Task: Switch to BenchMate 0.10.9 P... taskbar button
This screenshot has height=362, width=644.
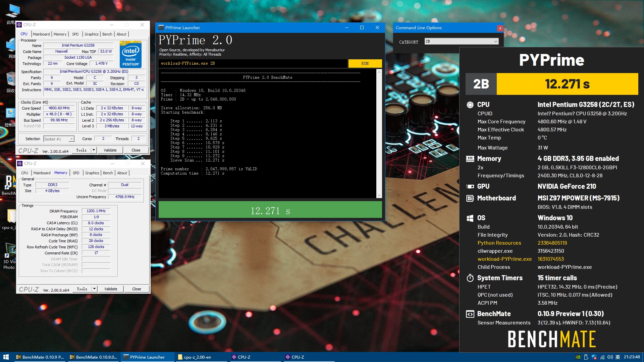Action: [x=40, y=357]
